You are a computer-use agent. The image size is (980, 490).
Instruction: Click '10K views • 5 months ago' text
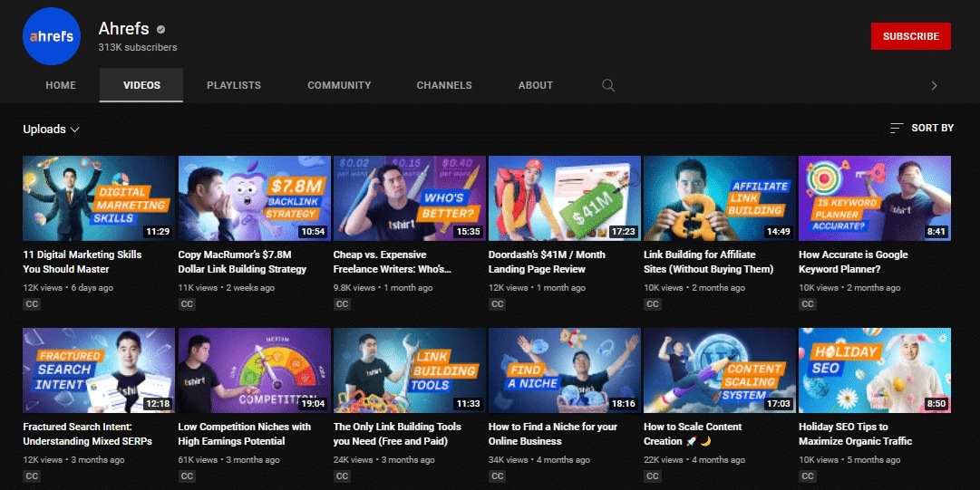(x=849, y=460)
